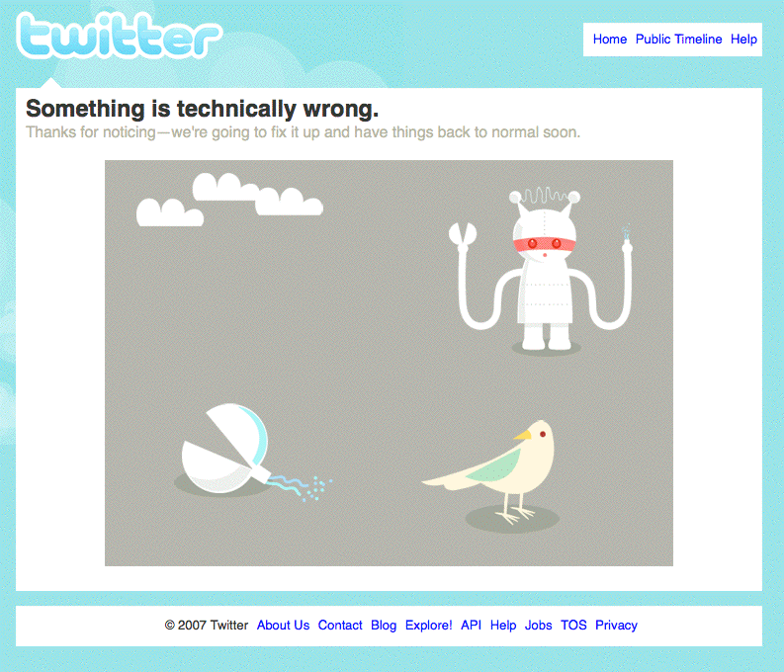Click Help in the footer
This screenshot has width=784, height=672.
pos(503,625)
